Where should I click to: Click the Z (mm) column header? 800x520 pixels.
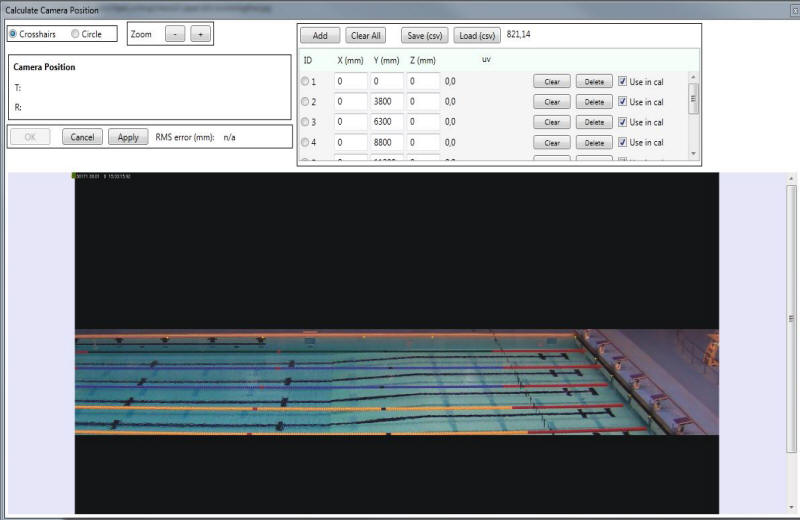pyautogui.click(x=423, y=60)
